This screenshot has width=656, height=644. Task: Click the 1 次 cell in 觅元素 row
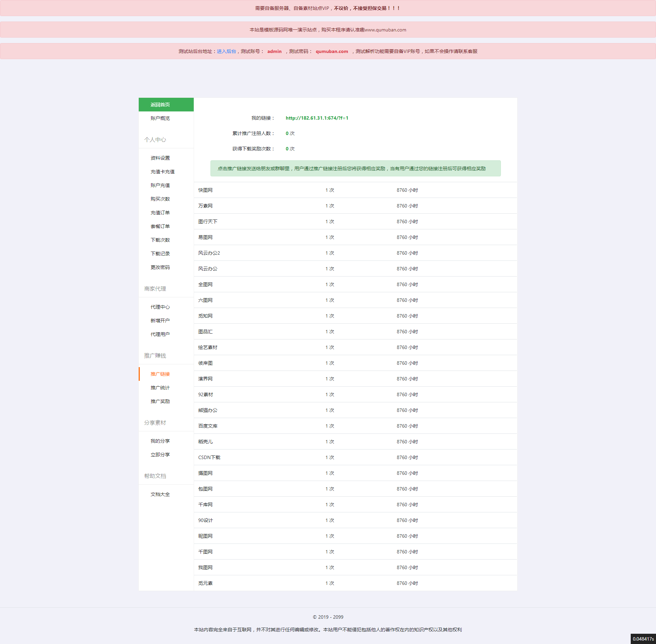[330, 583]
